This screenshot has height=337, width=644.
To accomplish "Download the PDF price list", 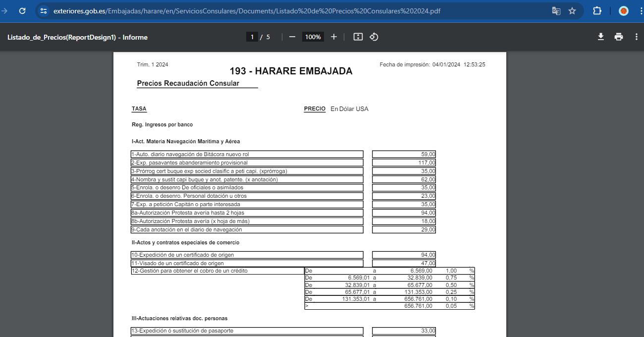I will pos(600,37).
